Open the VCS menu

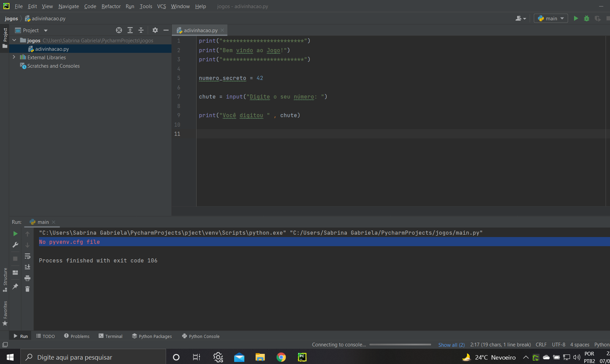(x=162, y=6)
